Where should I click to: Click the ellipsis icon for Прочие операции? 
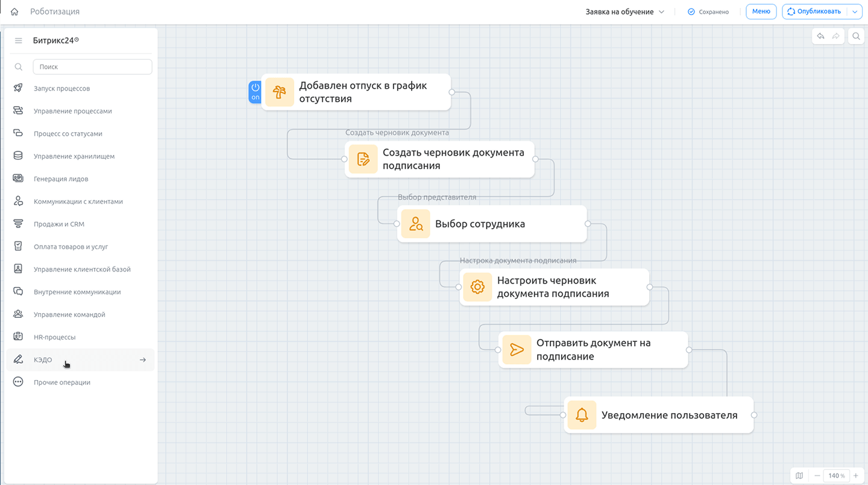coord(18,382)
